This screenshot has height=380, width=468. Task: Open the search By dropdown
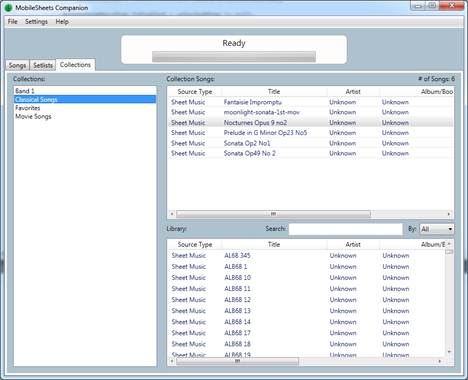click(x=436, y=229)
